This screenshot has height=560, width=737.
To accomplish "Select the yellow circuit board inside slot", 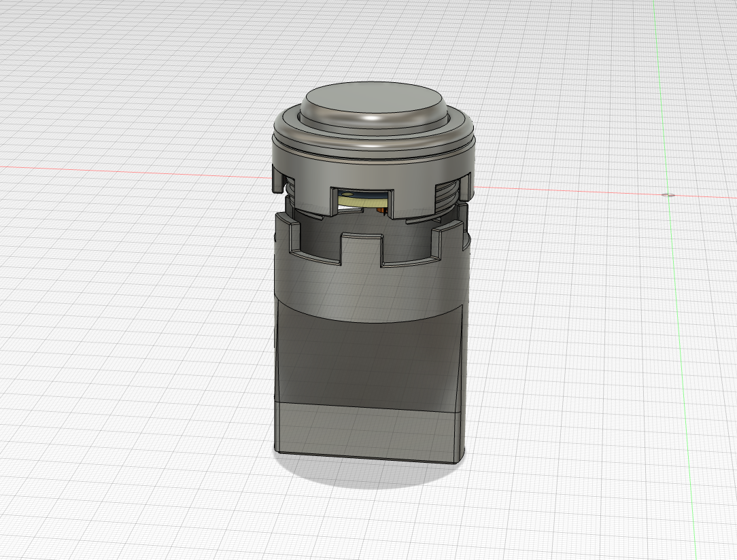I will 362,201.
